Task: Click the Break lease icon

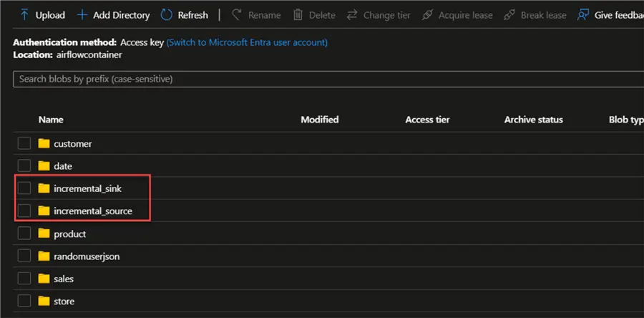Action: click(509, 14)
